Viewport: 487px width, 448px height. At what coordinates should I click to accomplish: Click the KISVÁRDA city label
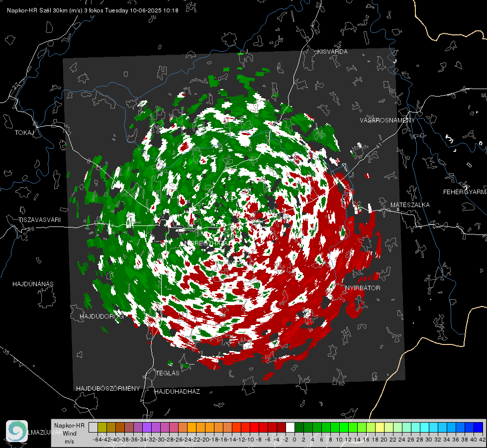point(332,52)
